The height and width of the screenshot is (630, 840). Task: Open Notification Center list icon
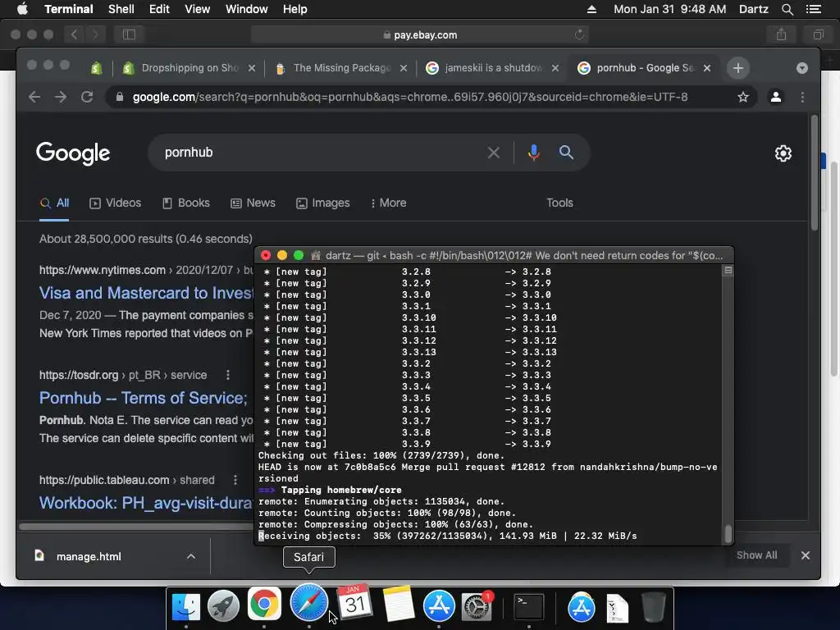813,9
